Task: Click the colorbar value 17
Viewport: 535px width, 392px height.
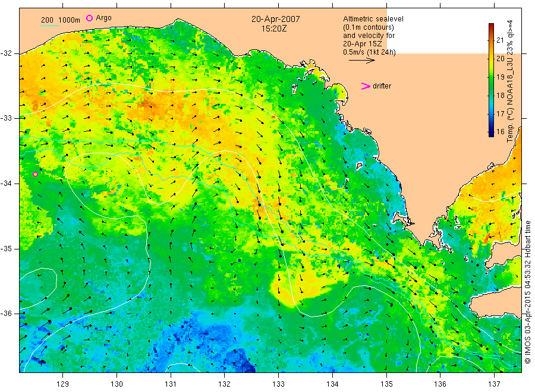Action: [x=500, y=114]
